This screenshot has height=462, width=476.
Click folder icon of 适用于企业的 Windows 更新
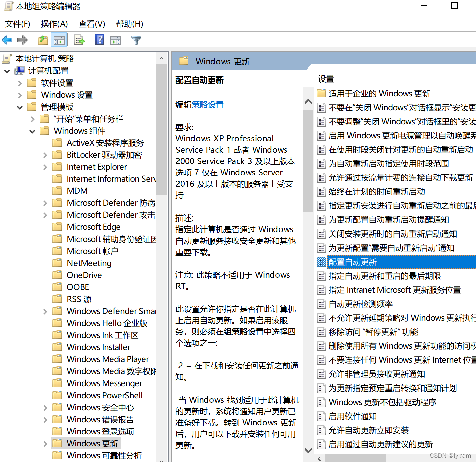(322, 93)
